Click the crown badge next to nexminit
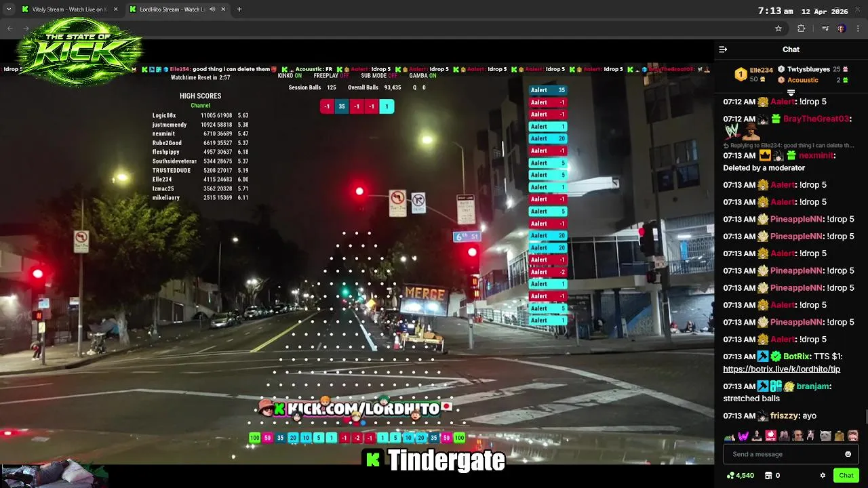868x488 pixels. pyautogui.click(x=765, y=155)
